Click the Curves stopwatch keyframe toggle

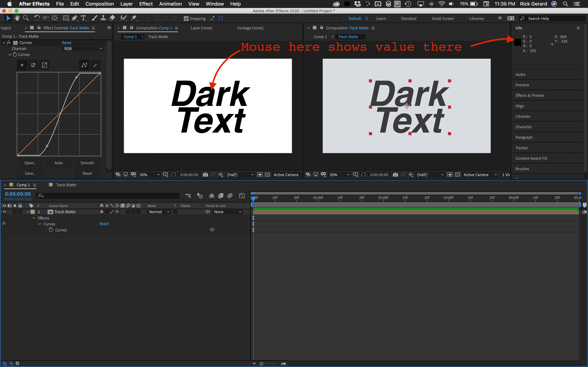tap(51, 230)
